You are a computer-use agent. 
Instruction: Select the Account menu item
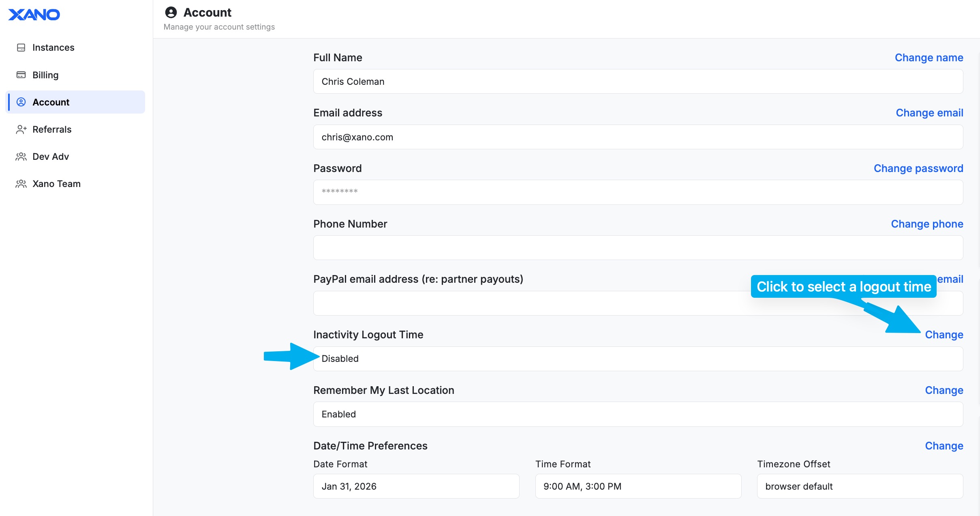pos(75,102)
